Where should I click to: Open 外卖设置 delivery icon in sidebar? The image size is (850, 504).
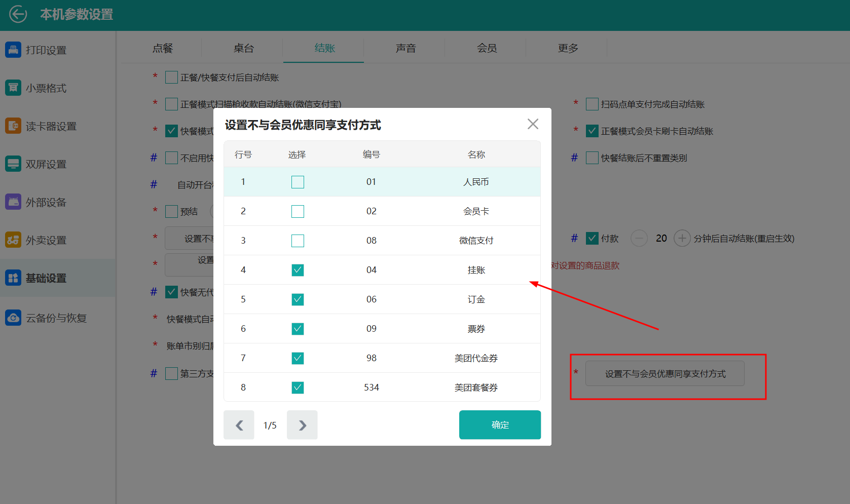(13, 240)
